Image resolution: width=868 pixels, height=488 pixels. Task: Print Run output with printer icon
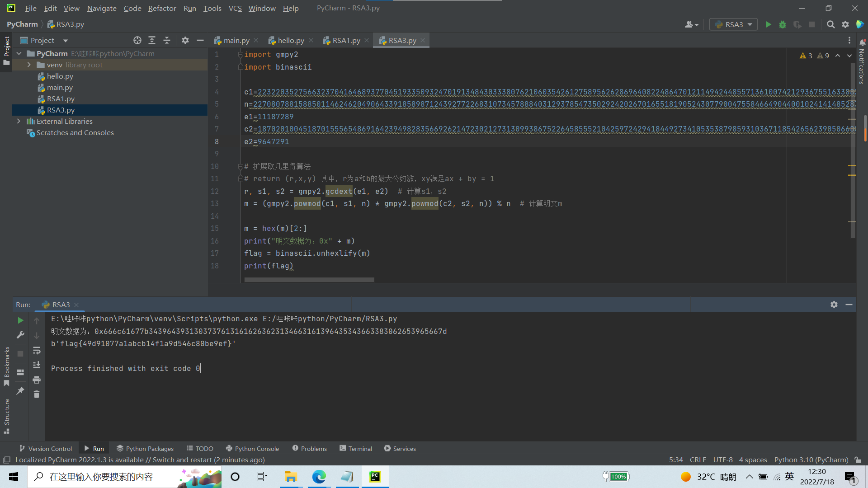(x=37, y=380)
